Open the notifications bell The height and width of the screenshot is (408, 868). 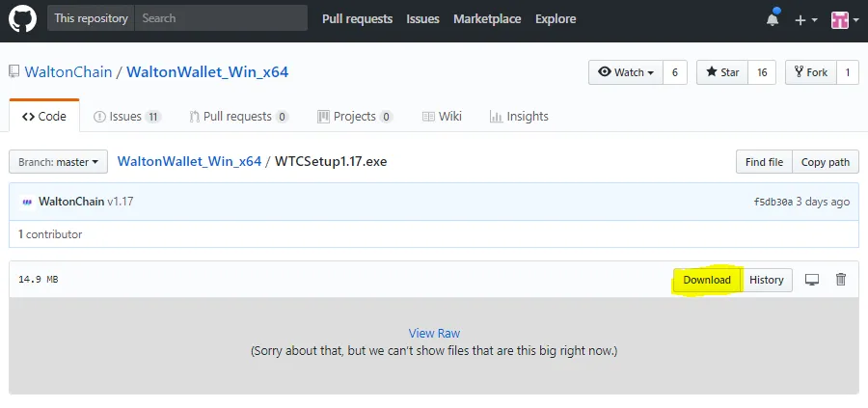(773, 19)
